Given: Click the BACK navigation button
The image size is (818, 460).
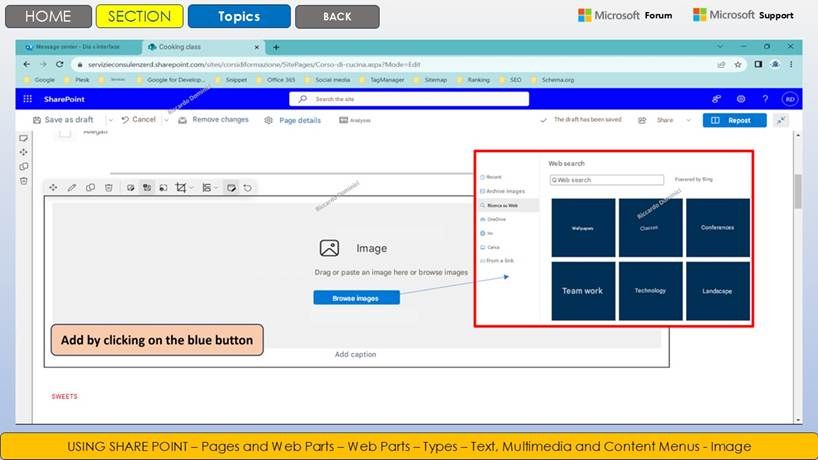Looking at the screenshot, I should (337, 16).
